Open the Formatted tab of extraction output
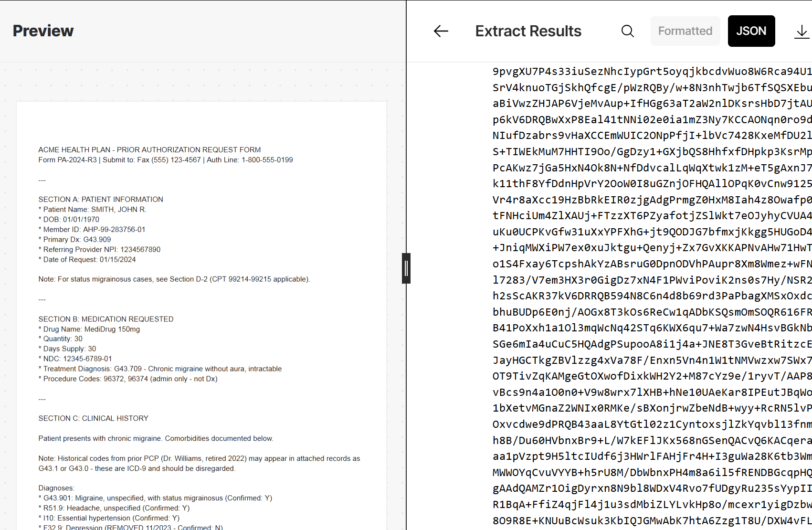Image resolution: width=812 pixels, height=530 pixels. 685,31
